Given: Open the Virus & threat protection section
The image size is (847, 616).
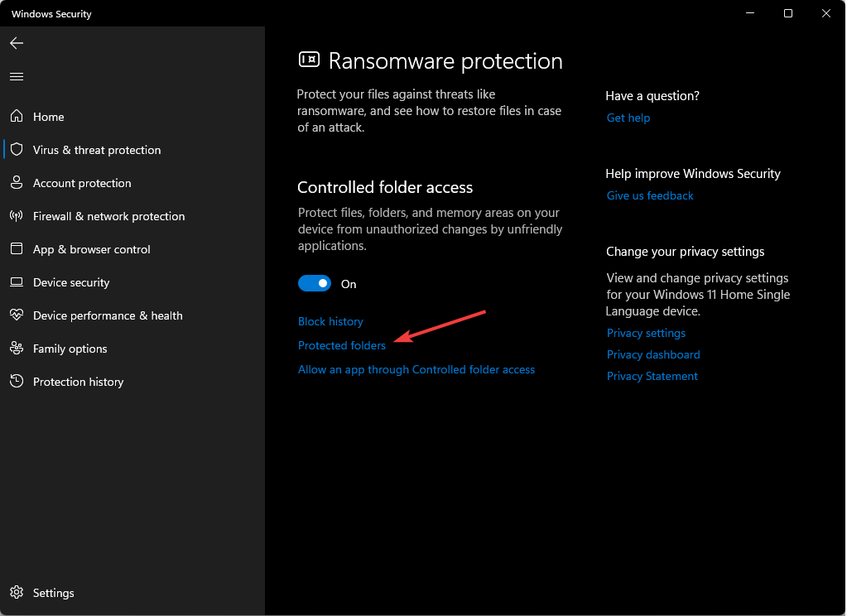Looking at the screenshot, I should click(x=97, y=150).
